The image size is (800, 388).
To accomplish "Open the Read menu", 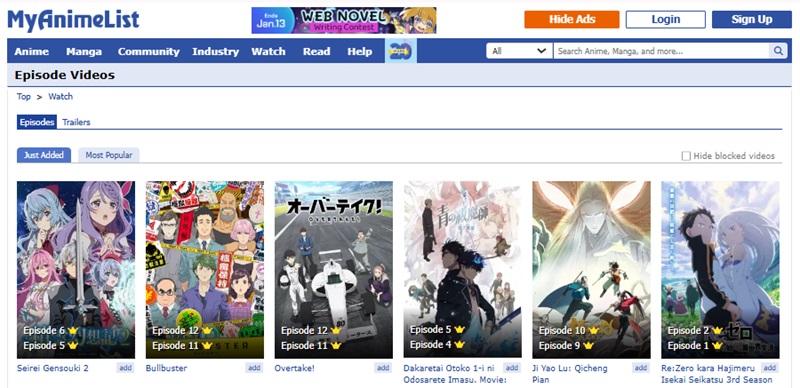I will click(316, 52).
